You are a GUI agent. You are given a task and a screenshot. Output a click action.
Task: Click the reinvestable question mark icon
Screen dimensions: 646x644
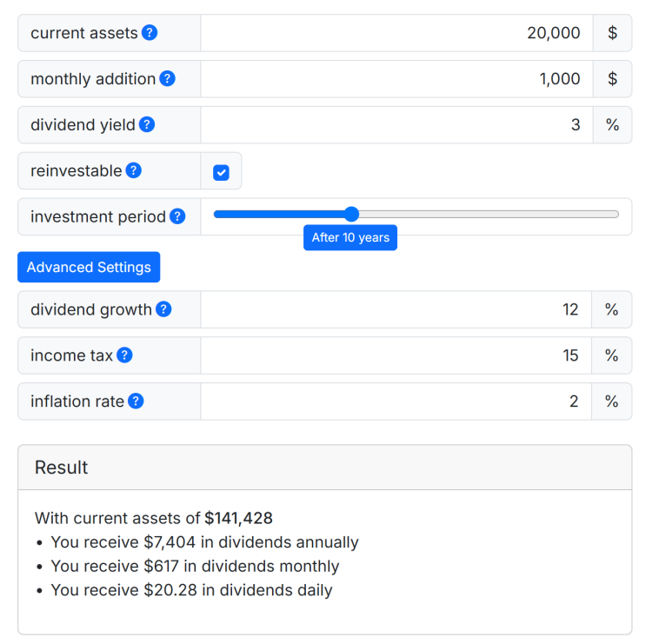(x=133, y=171)
